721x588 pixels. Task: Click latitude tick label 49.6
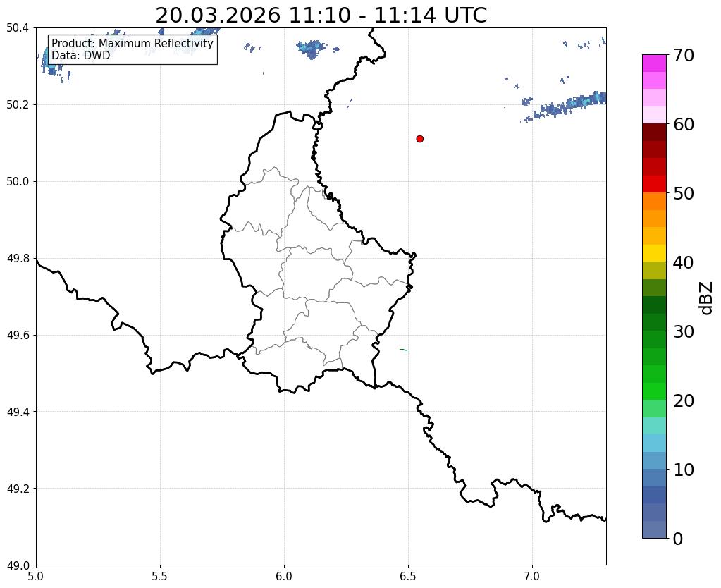[x=18, y=336]
